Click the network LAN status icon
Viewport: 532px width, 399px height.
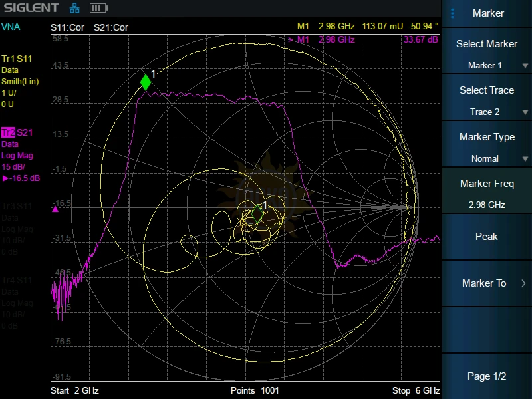pyautogui.click(x=74, y=8)
